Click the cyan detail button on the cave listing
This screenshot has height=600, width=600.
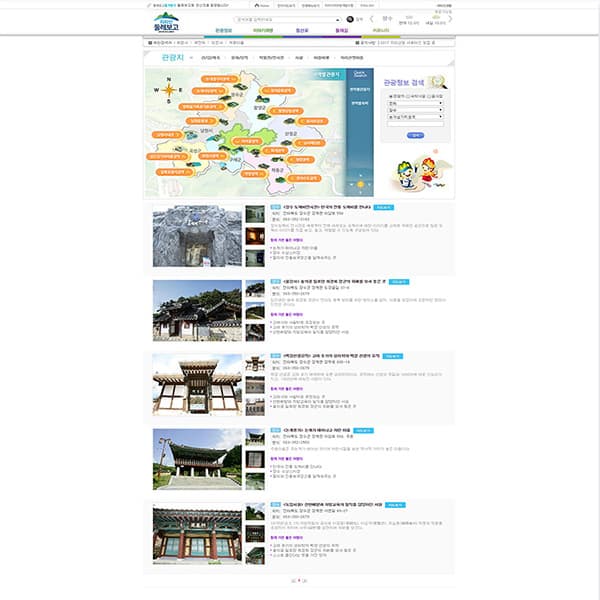click(x=383, y=207)
